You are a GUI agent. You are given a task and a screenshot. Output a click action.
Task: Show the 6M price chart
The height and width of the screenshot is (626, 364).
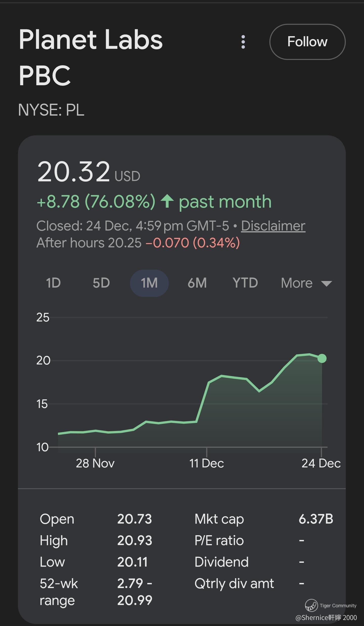(197, 283)
